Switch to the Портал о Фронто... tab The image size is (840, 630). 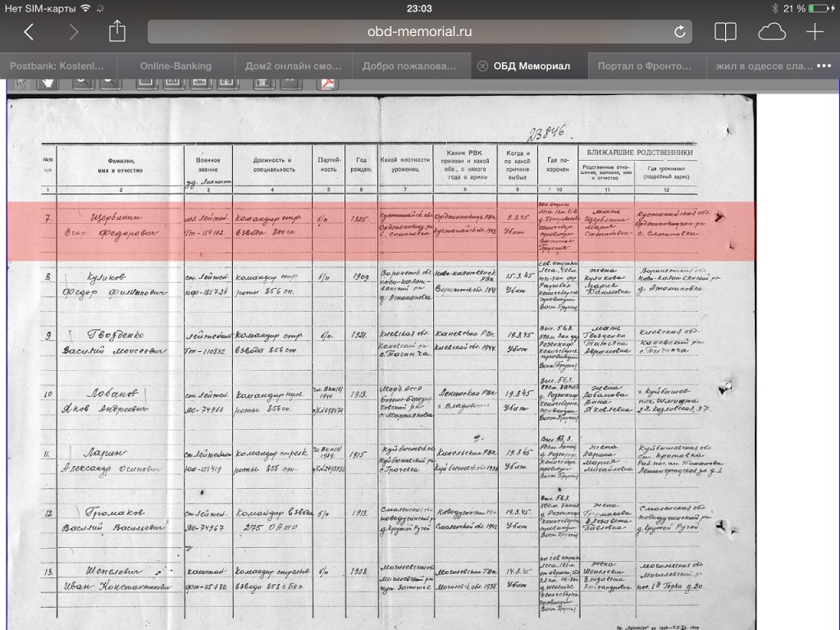pos(645,66)
